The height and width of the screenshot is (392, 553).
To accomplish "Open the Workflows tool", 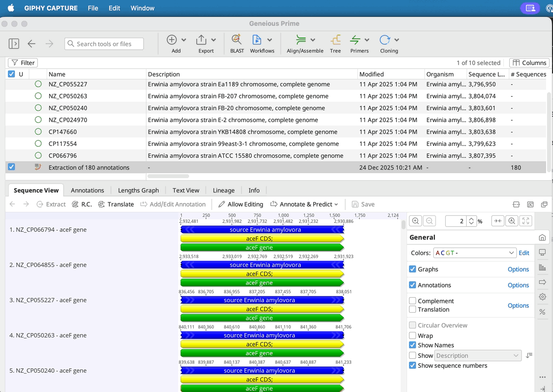I will 257,40.
